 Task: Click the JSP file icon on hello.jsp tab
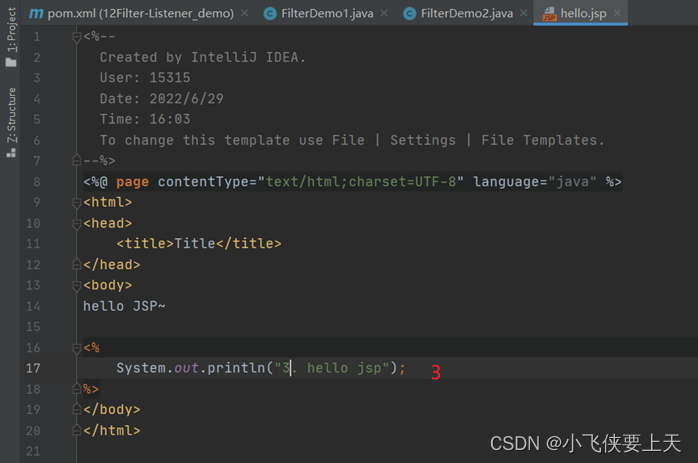pyautogui.click(x=549, y=14)
